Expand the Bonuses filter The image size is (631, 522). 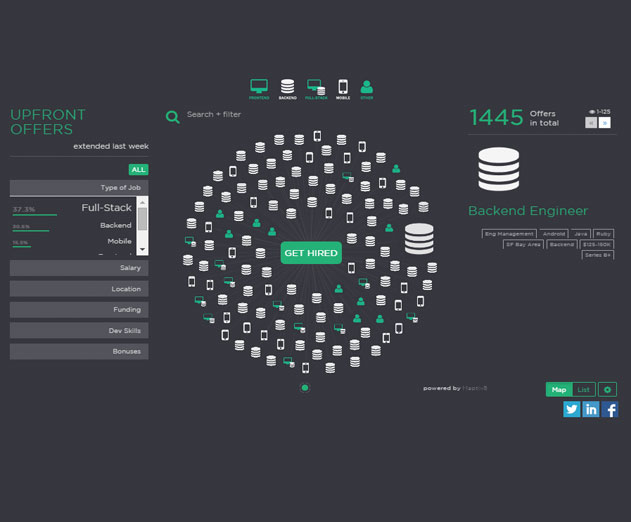pos(79,352)
